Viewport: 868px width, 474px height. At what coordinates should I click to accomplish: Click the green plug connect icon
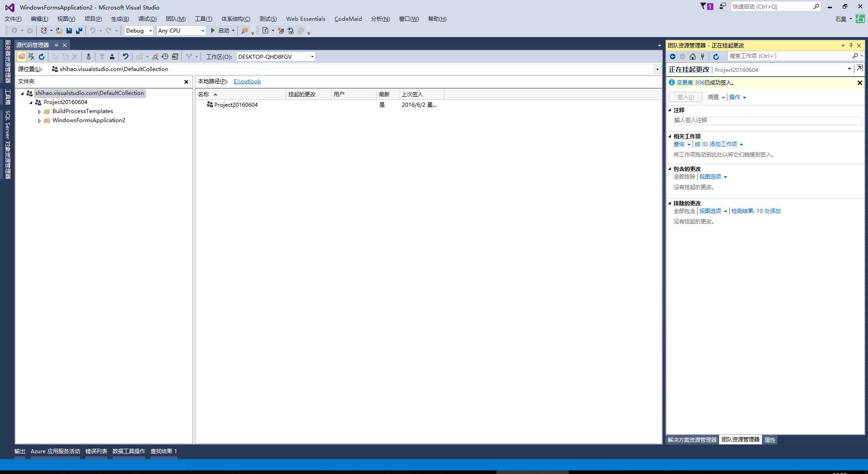703,57
